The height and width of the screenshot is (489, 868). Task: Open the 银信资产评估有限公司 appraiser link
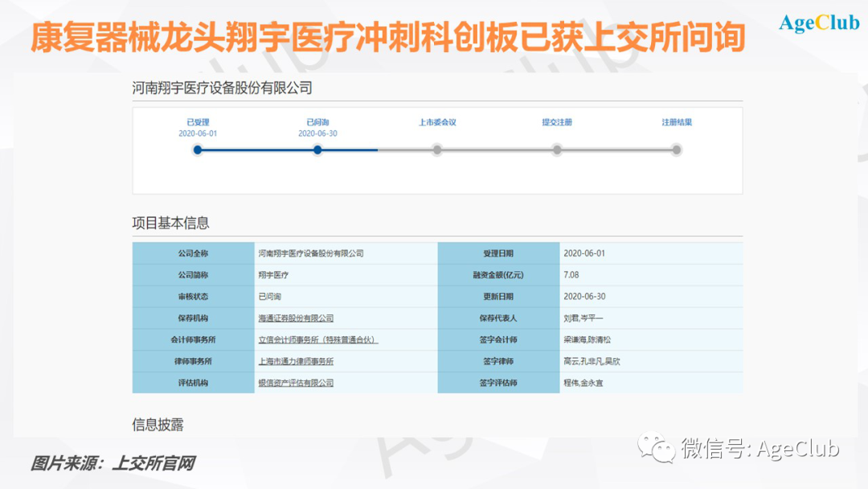coord(296,384)
